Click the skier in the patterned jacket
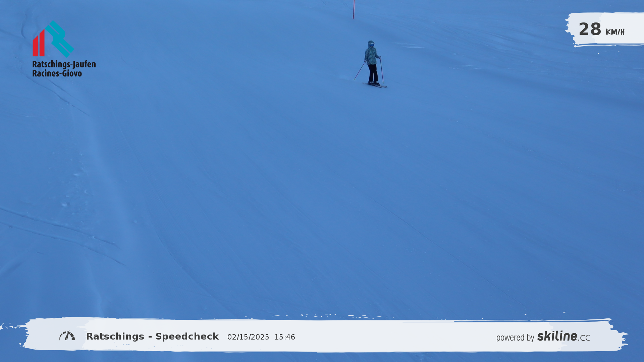This screenshot has width=644, height=362. pos(371,55)
